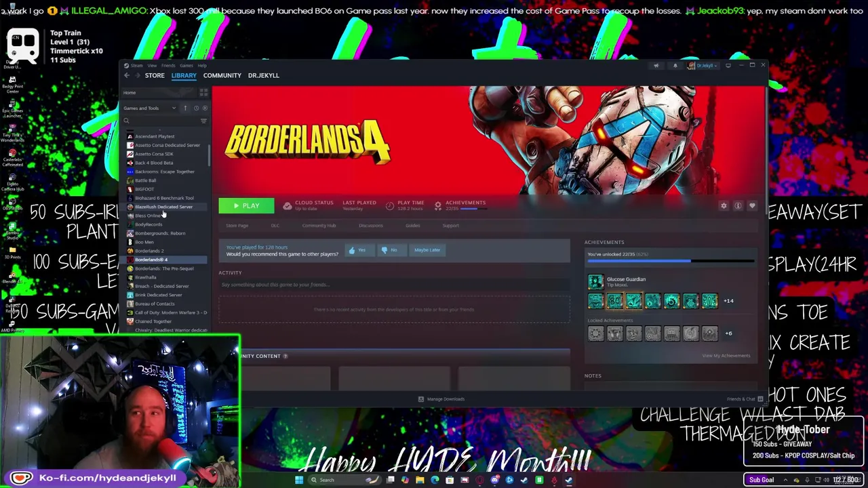The image size is (868, 488).
Task: Open the Games menu
Action: click(186, 66)
